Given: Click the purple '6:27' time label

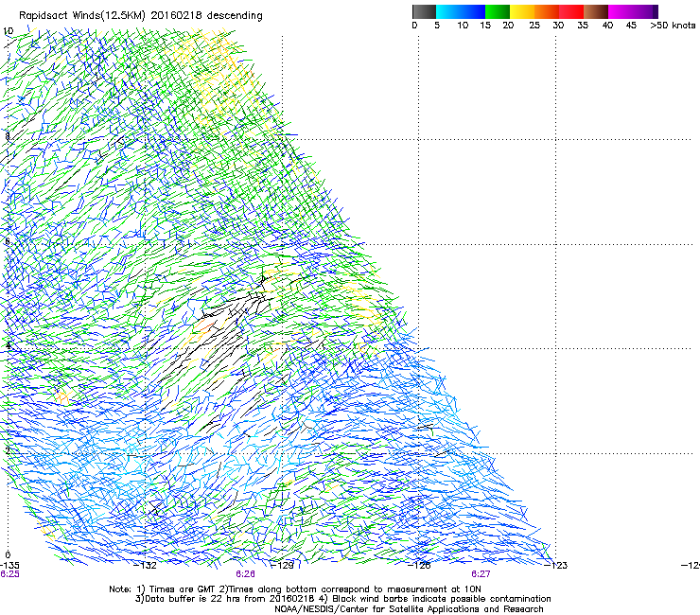Looking at the screenshot, I should coord(481,574).
